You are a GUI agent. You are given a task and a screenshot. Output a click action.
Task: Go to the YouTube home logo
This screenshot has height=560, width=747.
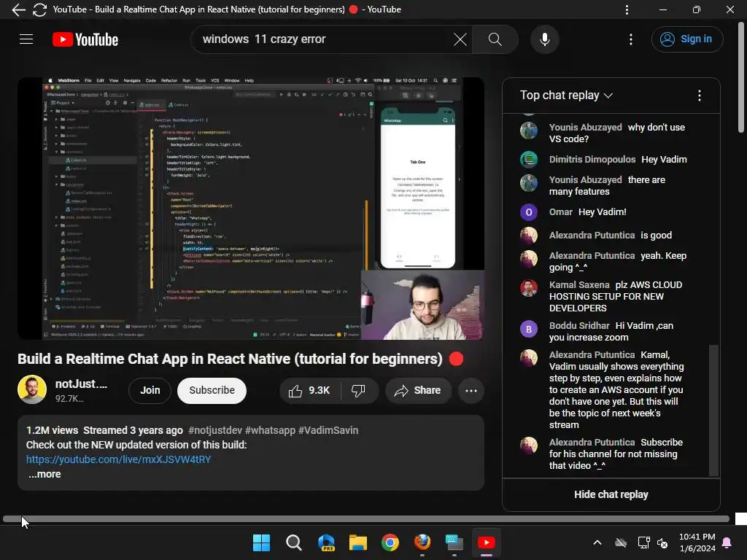pos(85,39)
